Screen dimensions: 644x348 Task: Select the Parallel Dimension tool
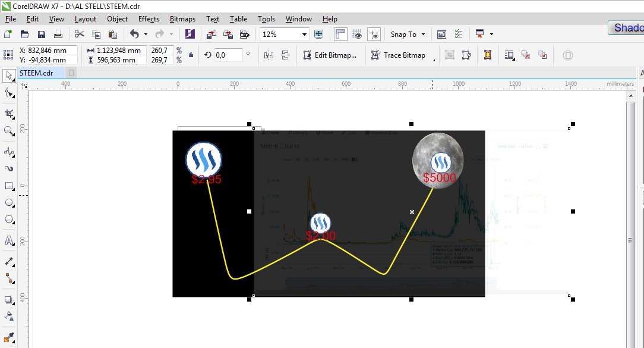[9, 262]
